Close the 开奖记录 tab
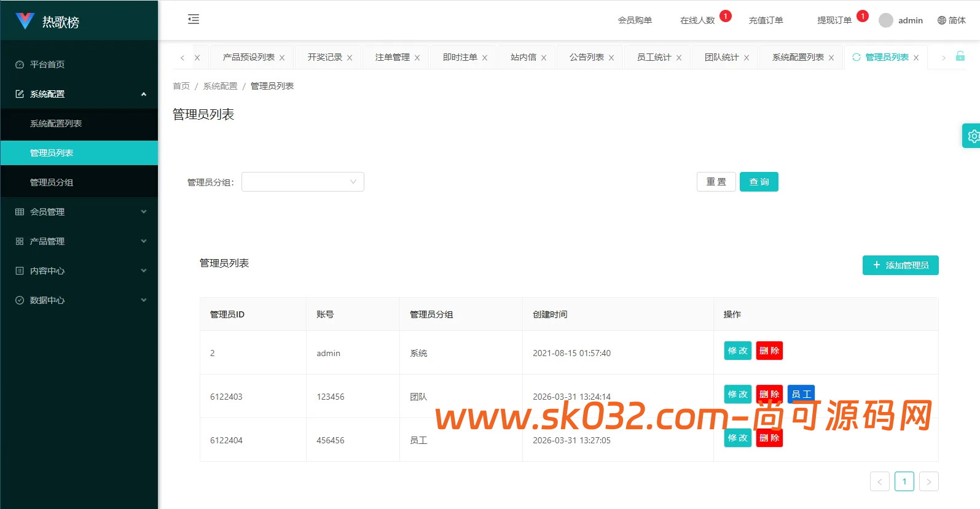Screen dimensions: 980x509 350,58
